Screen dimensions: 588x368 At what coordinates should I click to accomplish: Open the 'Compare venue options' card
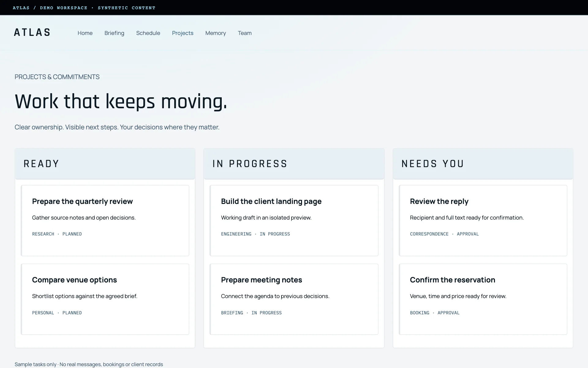point(105,299)
